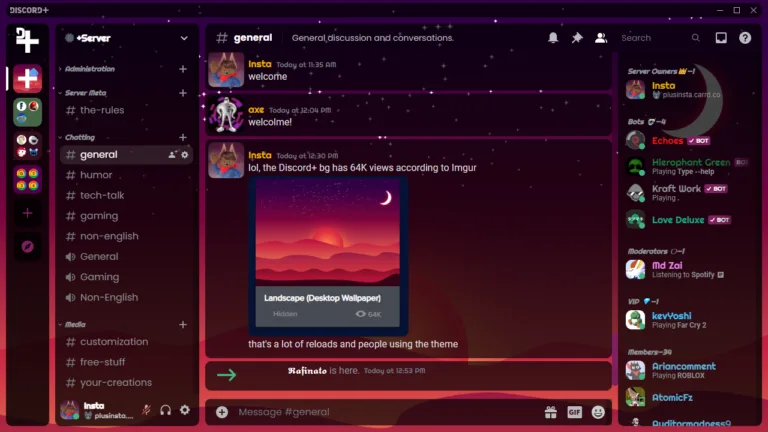Open the gaming text channel

(126, 216)
